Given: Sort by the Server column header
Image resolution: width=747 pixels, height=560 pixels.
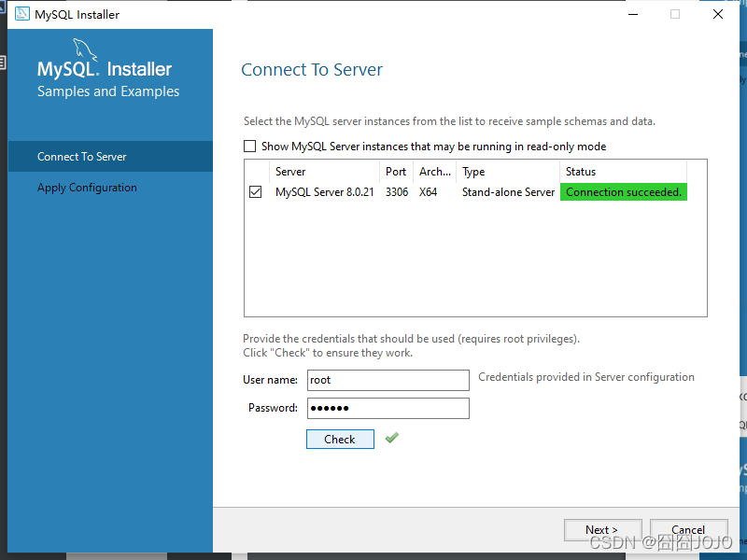Looking at the screenshot, I should pos(324,172).
